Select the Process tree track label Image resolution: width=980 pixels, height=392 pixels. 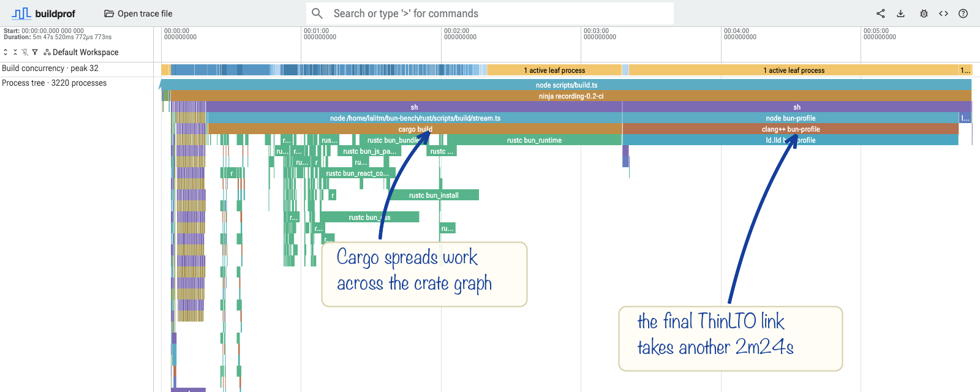click(x=55, y=83)
